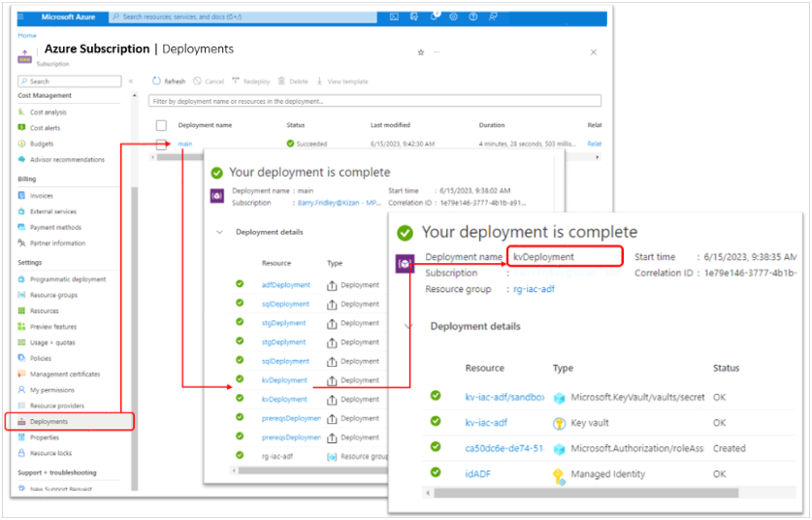812x520 pixels.
Task: Open the idADF managed identity resource
Action: pos(479,473)
